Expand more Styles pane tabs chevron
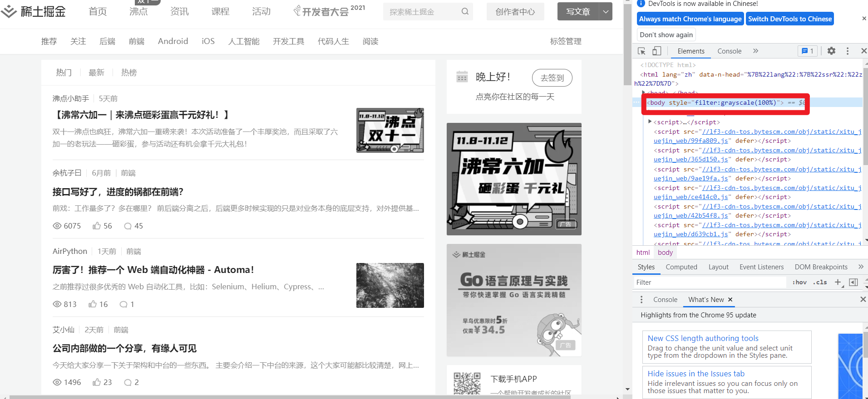868x399 pixels. click(861, 267)
